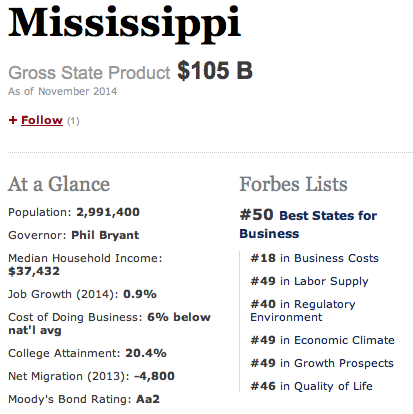
Task: Click the follower count (1)
Action: coord(73,121)
